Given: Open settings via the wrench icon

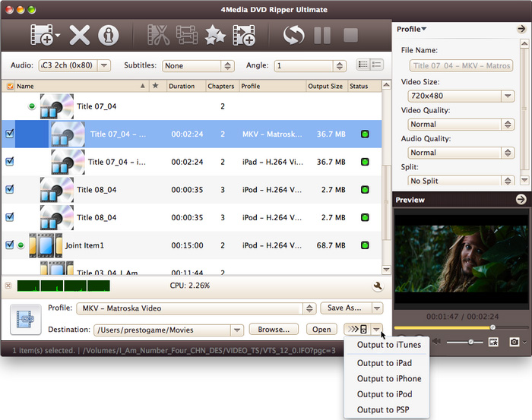Looking at the screenshot, I should [377, 286].
